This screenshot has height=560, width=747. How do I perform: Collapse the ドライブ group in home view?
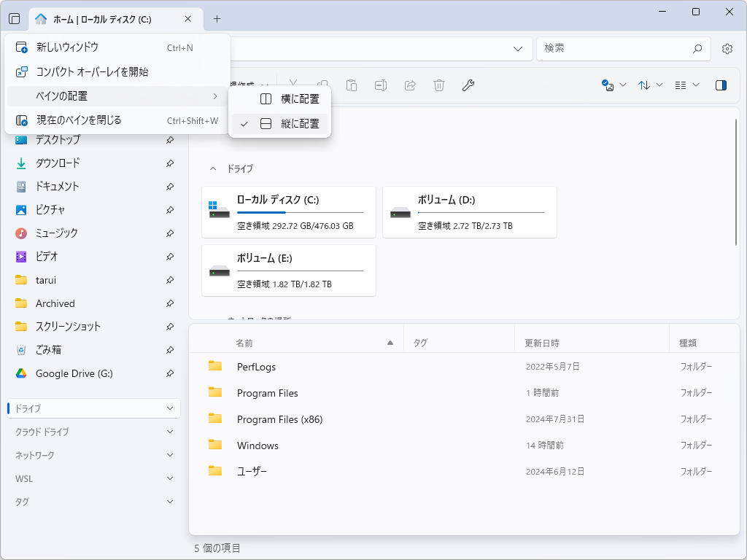tap(213, 168)
